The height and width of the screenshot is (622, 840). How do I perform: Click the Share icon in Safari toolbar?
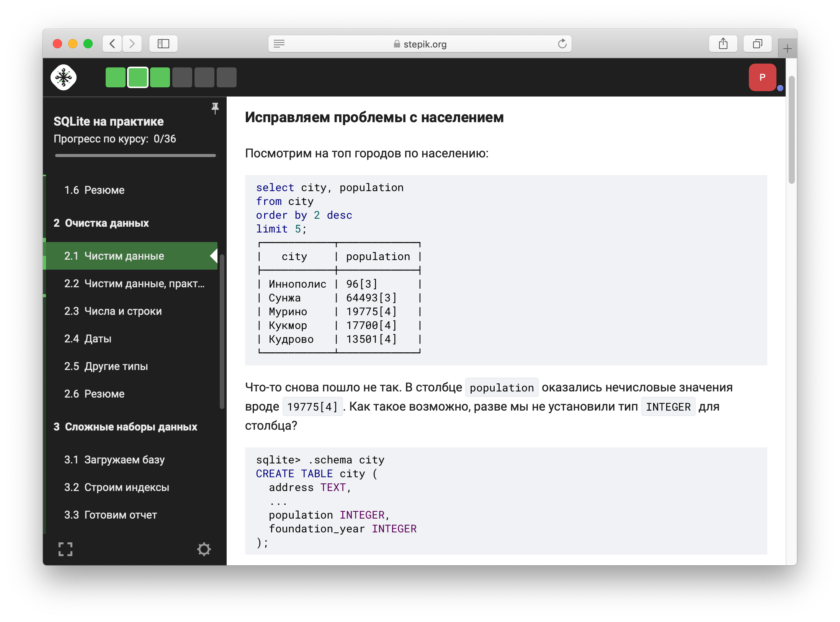(x=723, y=43)
